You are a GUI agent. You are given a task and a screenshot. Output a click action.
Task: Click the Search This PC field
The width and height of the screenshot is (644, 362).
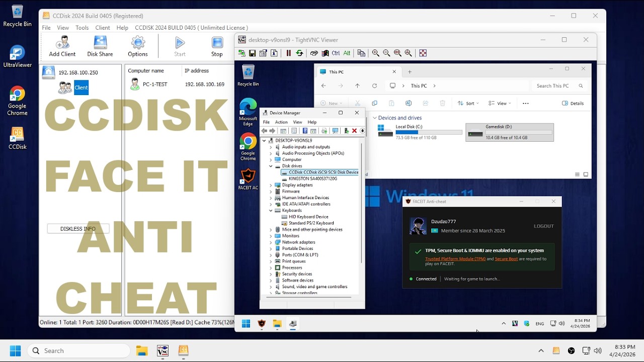tap(558, 86)
